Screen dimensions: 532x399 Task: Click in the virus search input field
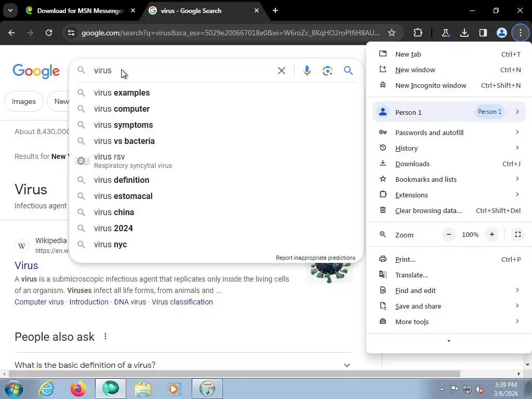183,71
